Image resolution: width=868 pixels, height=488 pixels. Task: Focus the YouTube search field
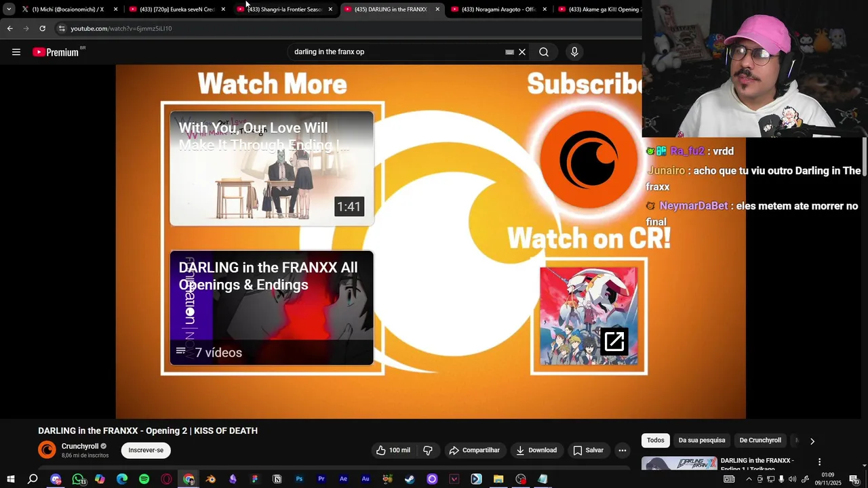[x=397, y=52]
